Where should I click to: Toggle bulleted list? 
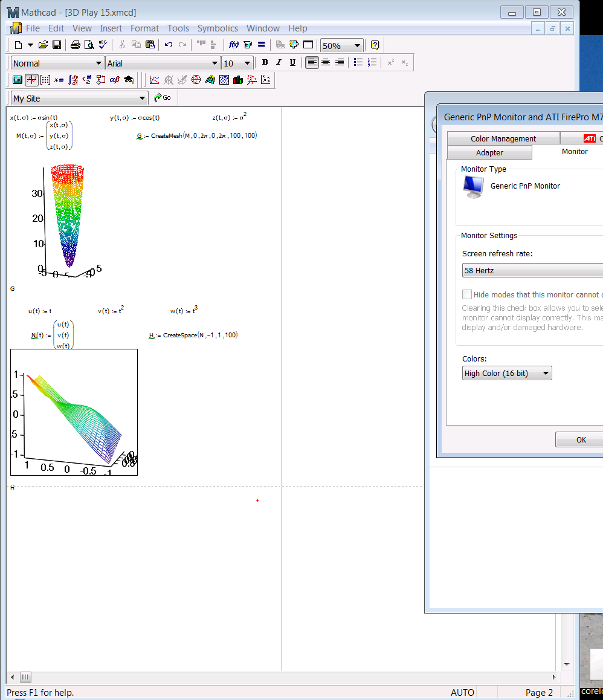358,62
